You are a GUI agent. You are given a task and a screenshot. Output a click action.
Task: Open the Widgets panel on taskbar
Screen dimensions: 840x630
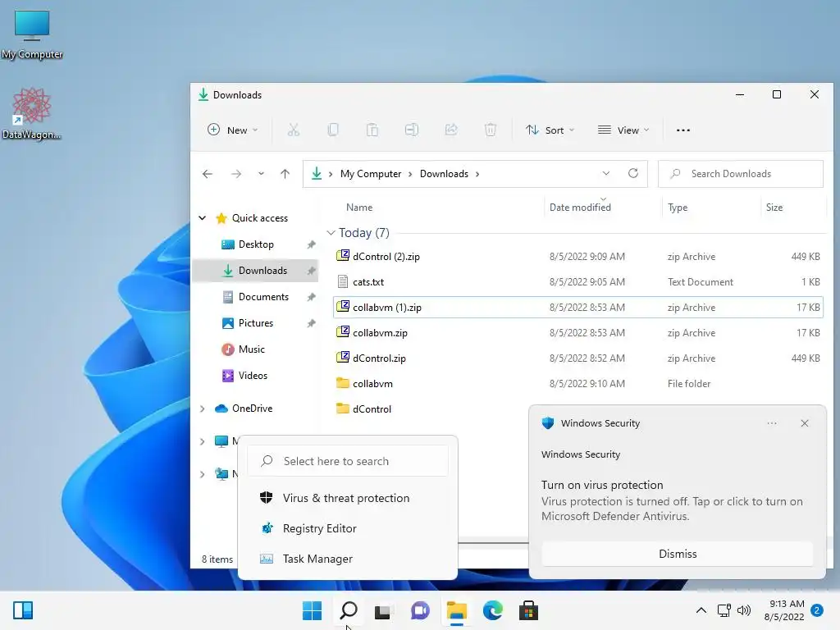(x=23, y=610)
